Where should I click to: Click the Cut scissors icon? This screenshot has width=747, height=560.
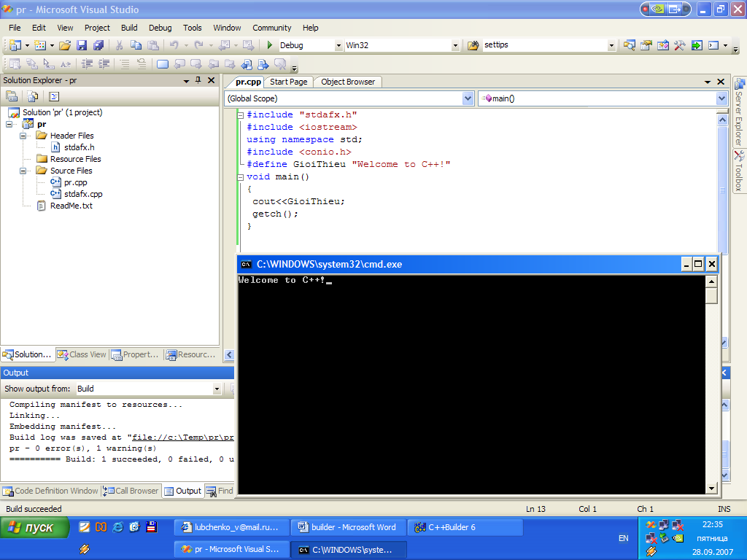(x=119, y=45)
